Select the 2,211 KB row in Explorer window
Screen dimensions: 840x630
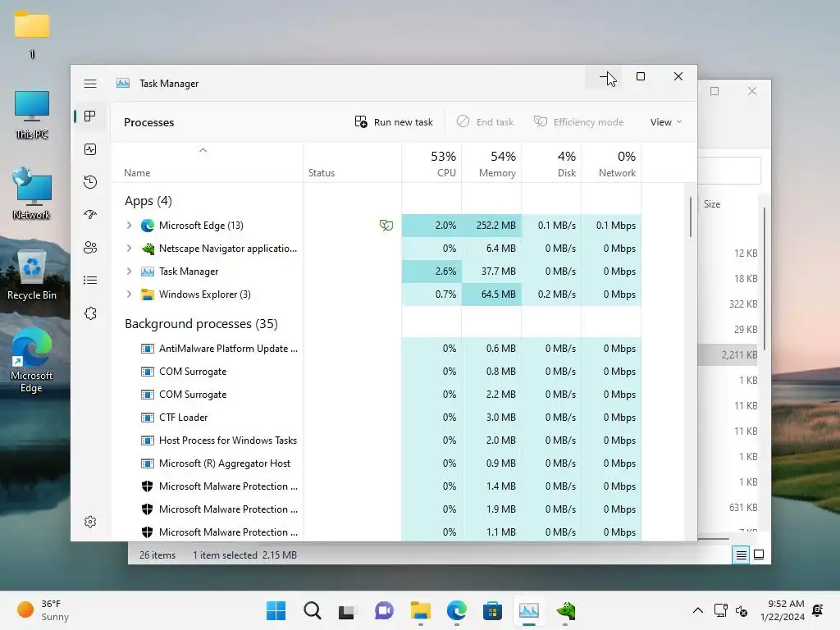coord(728,354)
